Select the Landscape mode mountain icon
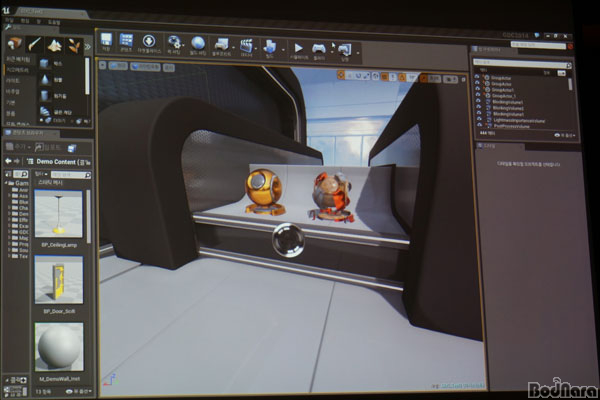The height and width of the screenshot is (400, 600). point(55,45)
